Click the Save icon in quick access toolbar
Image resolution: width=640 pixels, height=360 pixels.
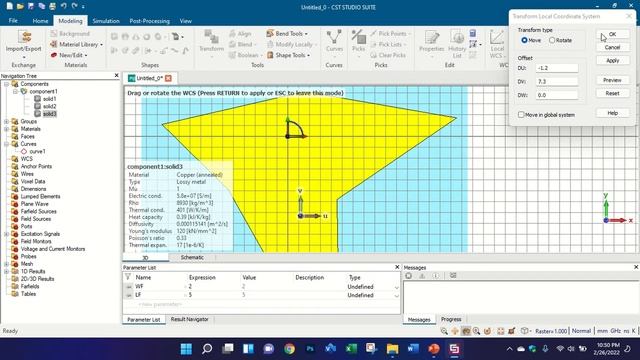click(x=31, y=6)
